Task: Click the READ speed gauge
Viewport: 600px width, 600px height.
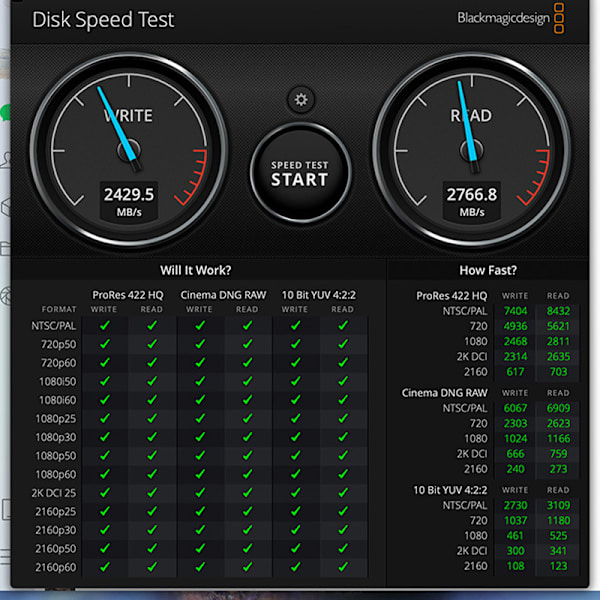Action: [x=472, y=151]
